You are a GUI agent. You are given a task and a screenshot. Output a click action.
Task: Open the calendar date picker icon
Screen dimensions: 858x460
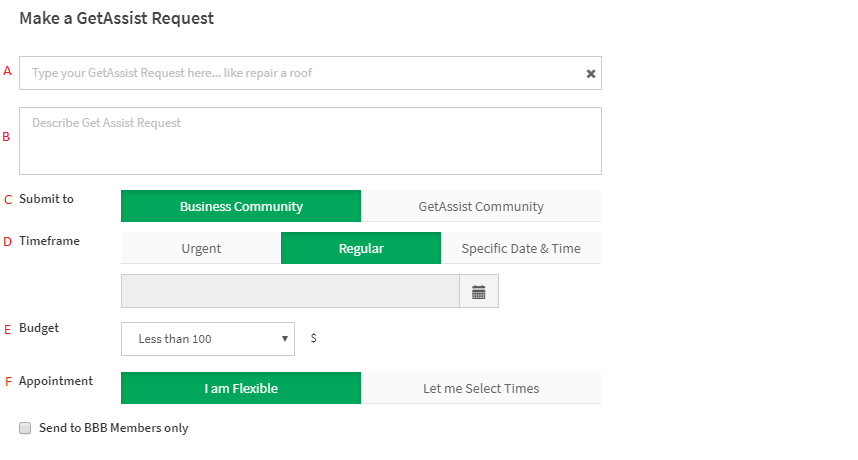click(479, 292)
